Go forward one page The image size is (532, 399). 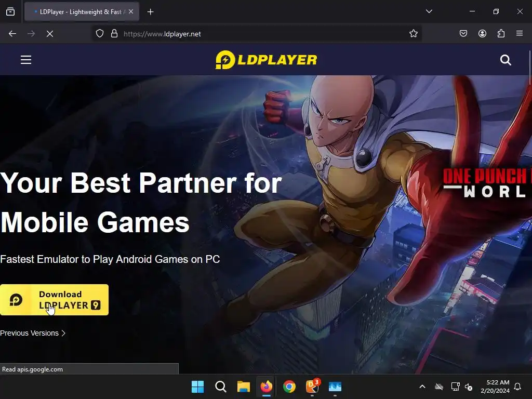click(31, 34)
